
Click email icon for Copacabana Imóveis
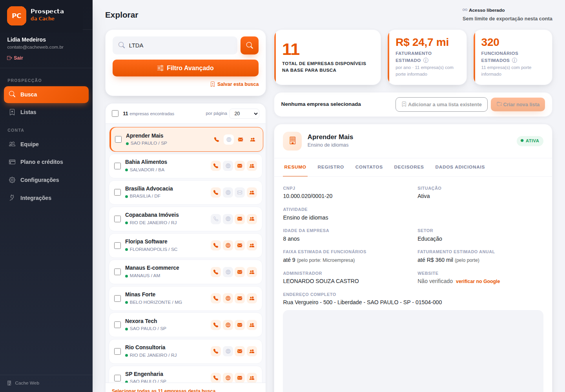point(240,219)
